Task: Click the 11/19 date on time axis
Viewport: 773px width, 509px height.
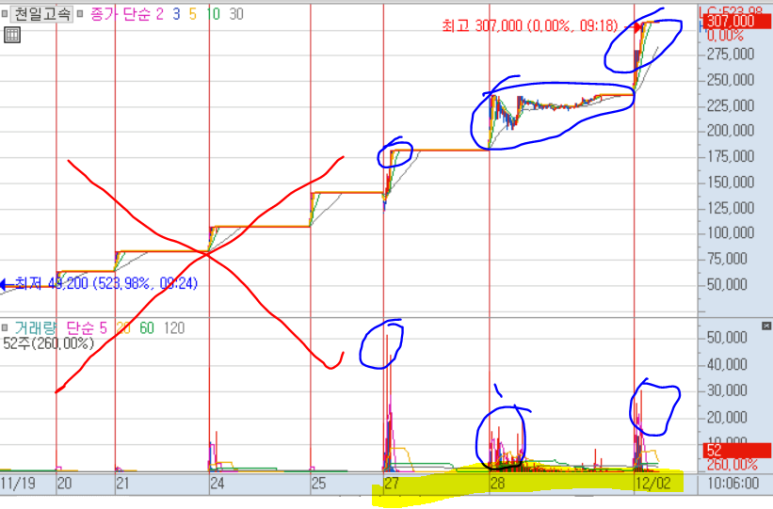Action: (18, 483)
